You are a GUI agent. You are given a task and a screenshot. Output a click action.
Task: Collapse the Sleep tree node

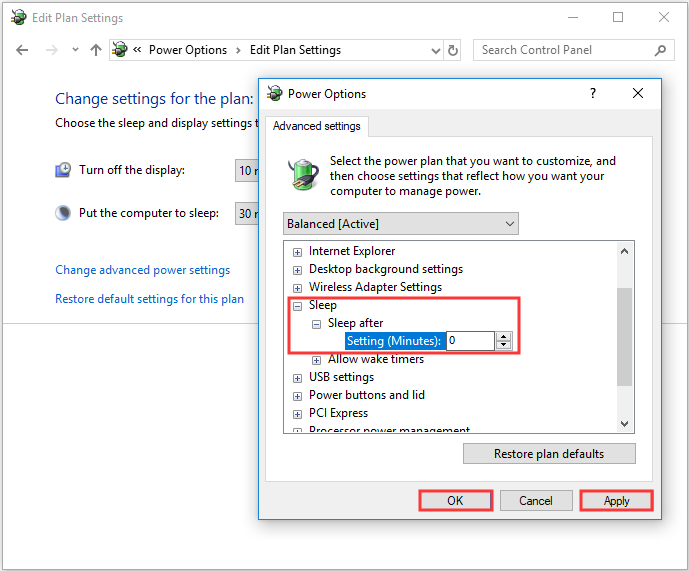297,306
